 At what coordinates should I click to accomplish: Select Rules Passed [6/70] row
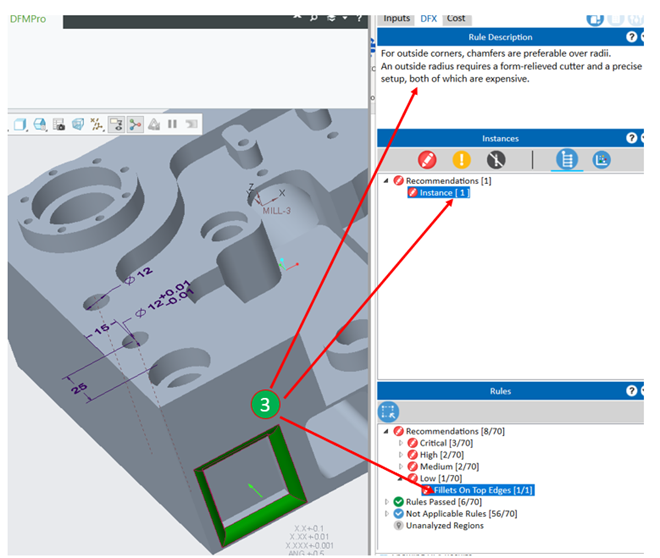pyautogui.click(x=438, y=502)
